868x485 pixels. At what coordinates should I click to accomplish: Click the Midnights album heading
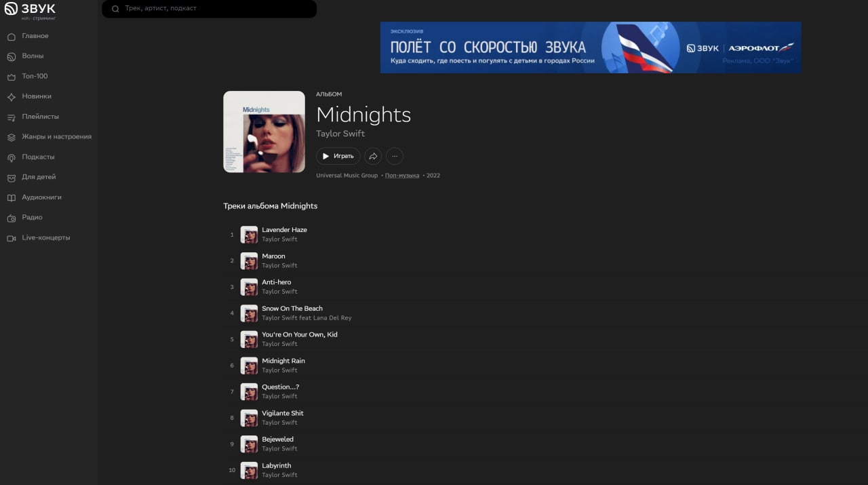(x=363, y=114)
